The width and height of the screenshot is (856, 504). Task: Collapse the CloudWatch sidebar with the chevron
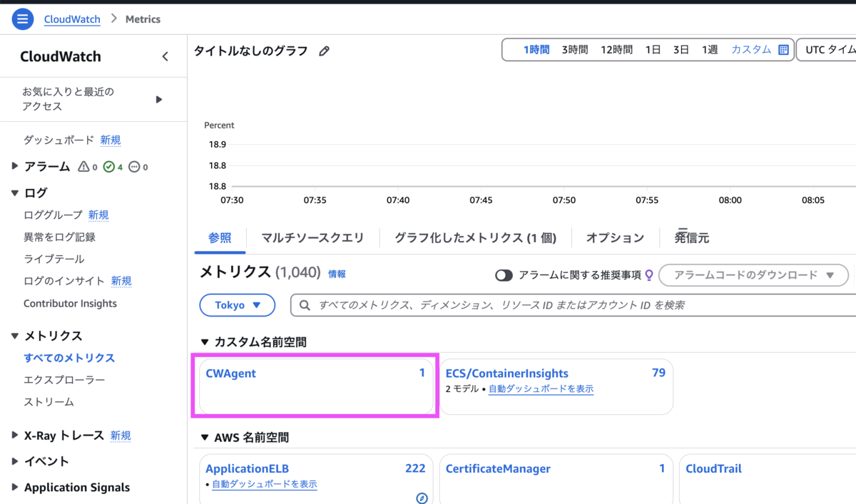(165, 56)
